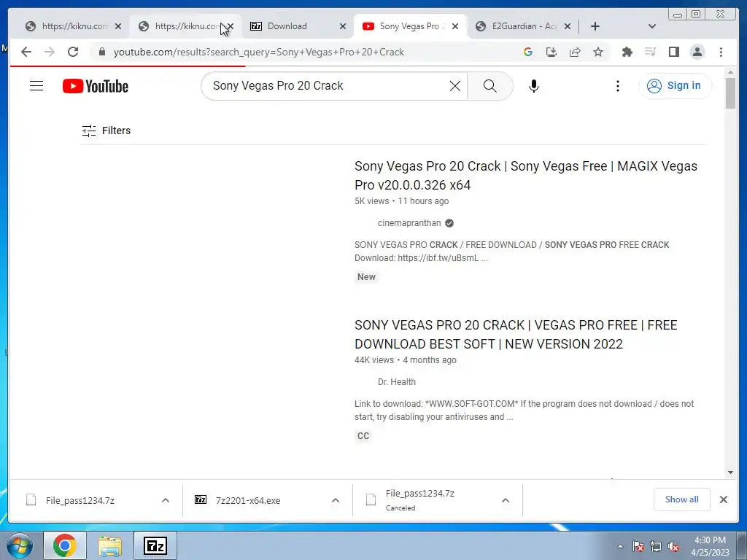Open Windows Explorer from the taskbar
747x560 pixels.
(x=110, y=545)
